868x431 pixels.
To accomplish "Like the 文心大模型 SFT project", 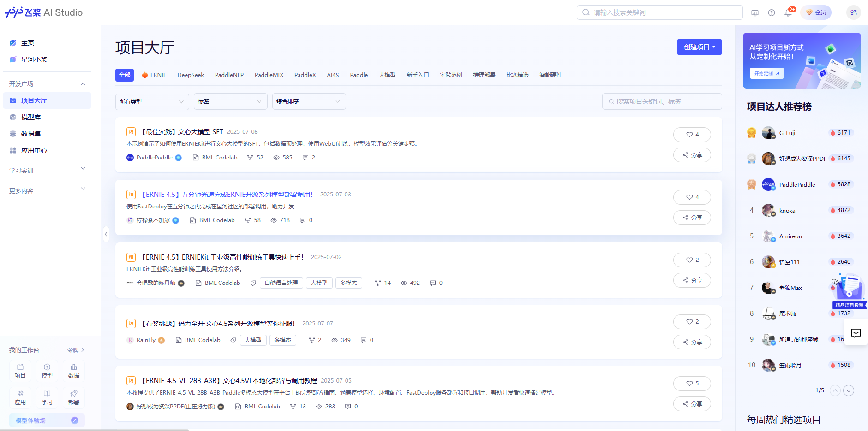I will tap(692, 135).
